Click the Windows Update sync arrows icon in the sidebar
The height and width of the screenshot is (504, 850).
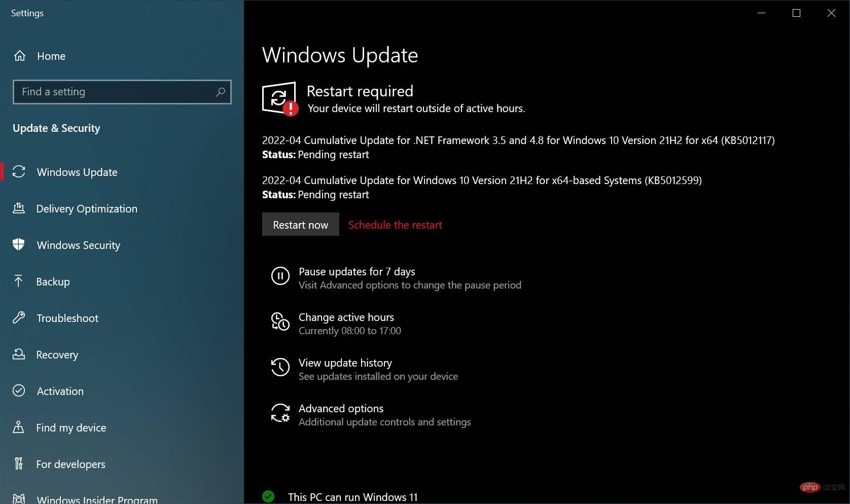(19, 172)
